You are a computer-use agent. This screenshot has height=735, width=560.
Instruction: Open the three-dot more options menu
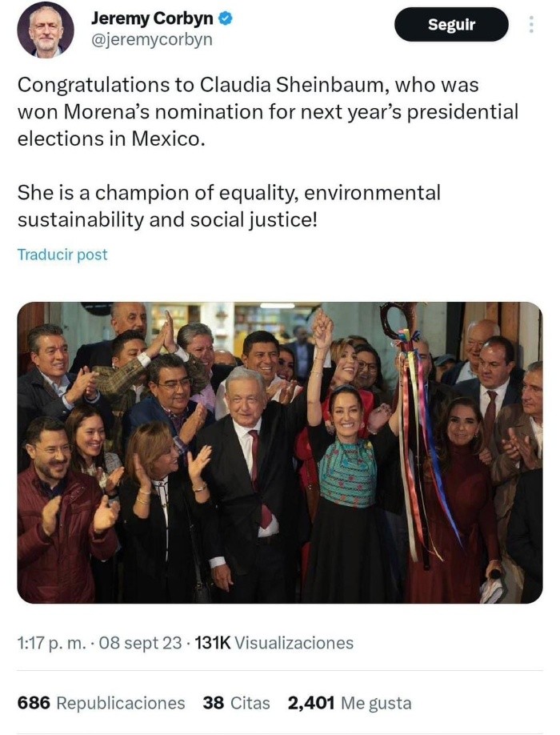pos(531,25)
